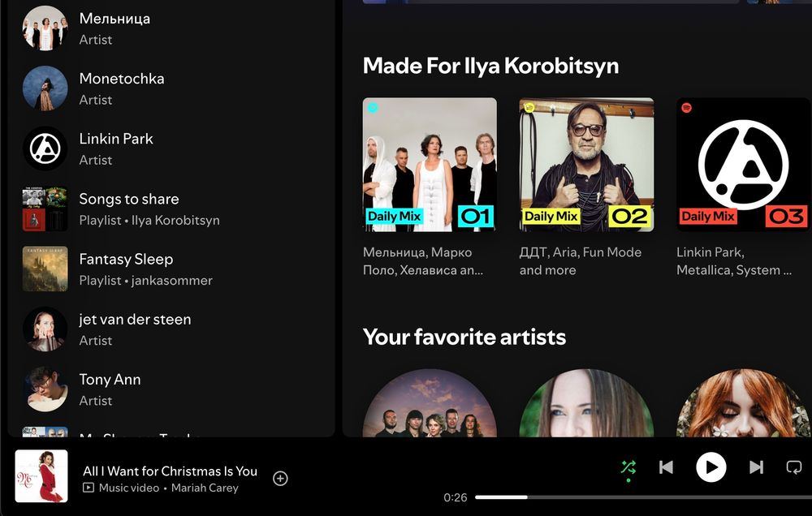
Task: Click the white Play button
Action: 711,467
